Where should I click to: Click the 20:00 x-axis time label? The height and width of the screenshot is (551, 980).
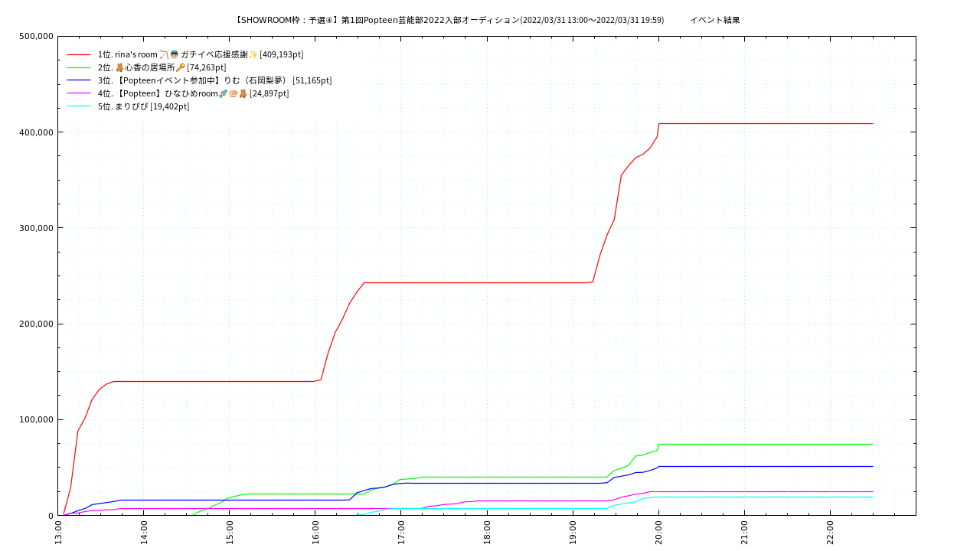(658, 530)
